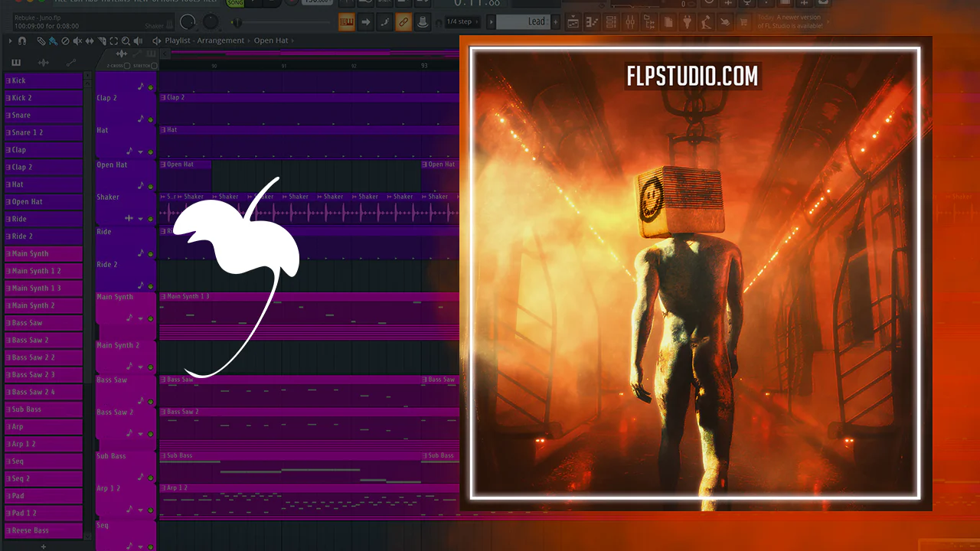Mute the Ride track using its green dot

pos(150,253)
